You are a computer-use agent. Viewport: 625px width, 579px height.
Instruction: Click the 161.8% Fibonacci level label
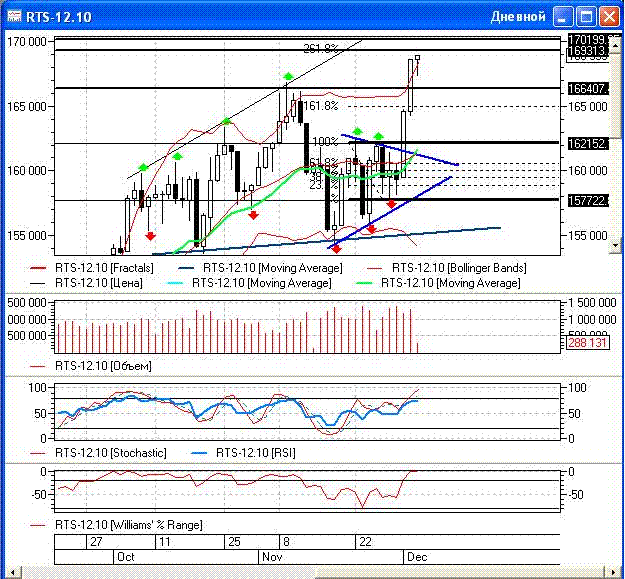[321, 106]
